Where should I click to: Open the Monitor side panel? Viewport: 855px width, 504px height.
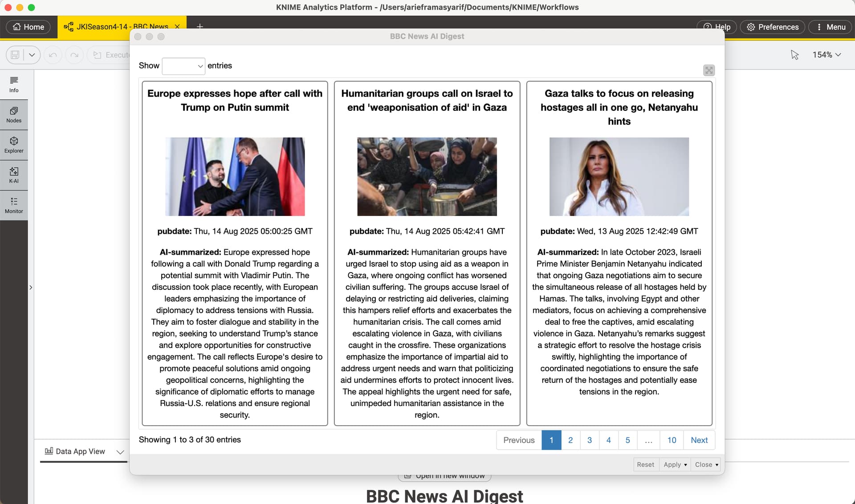tap(14, 205)
